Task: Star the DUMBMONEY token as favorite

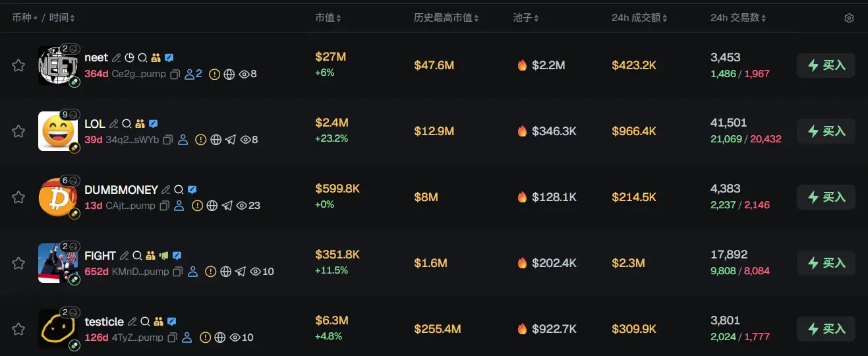Action: [x=18, y=197]
